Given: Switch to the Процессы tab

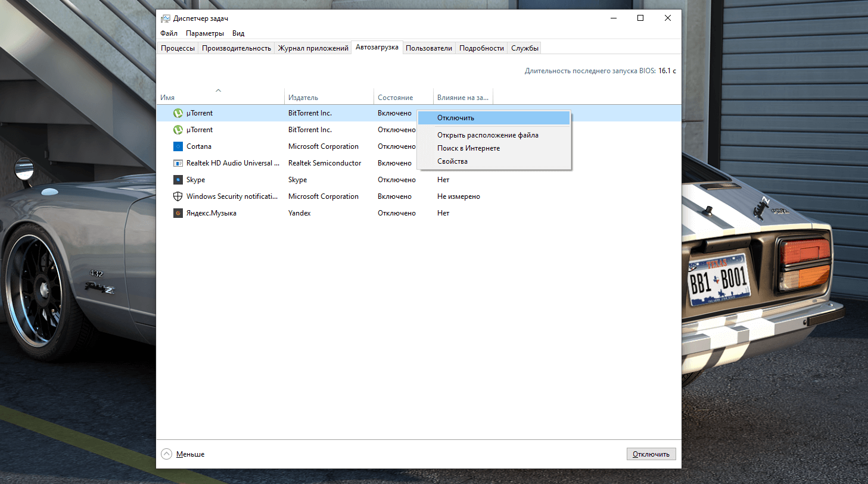Looking at the screenshot, I should [x=178, y=48].
